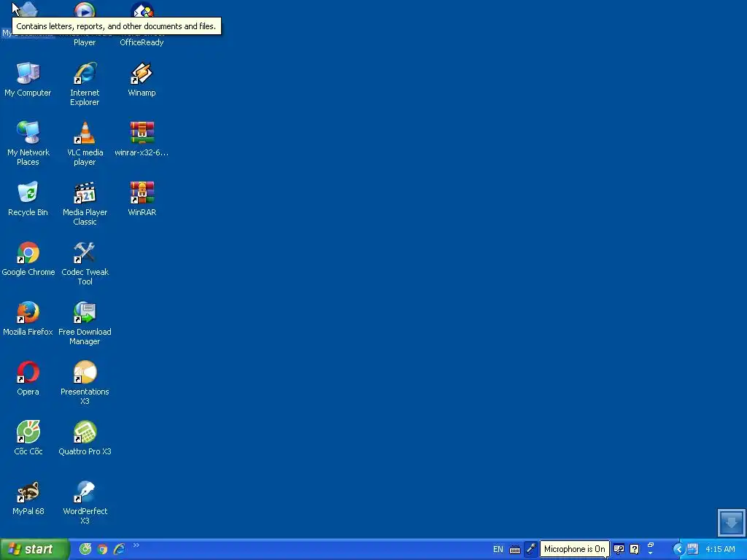Click the EN language indicator
747x560 pixels.
click(498, 549)
